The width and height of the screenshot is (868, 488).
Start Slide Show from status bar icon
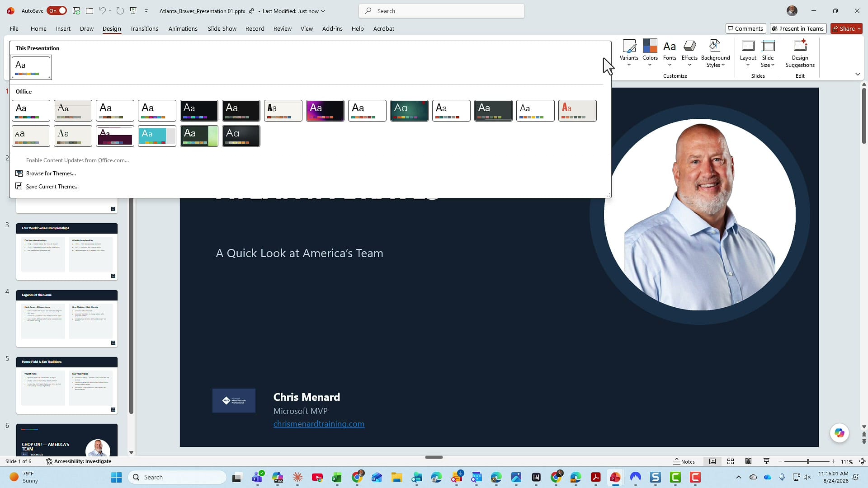(766, 461)
